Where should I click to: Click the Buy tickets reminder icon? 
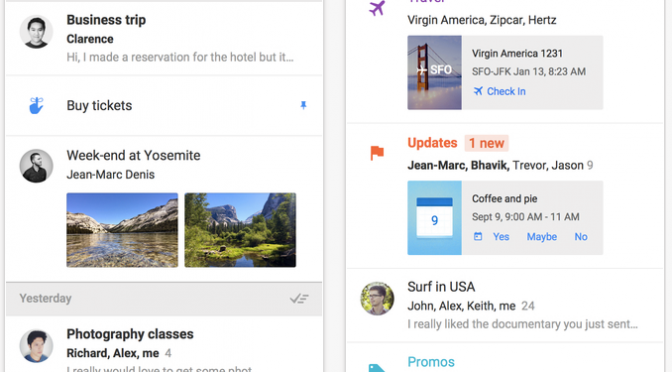(x=36, y=105)
